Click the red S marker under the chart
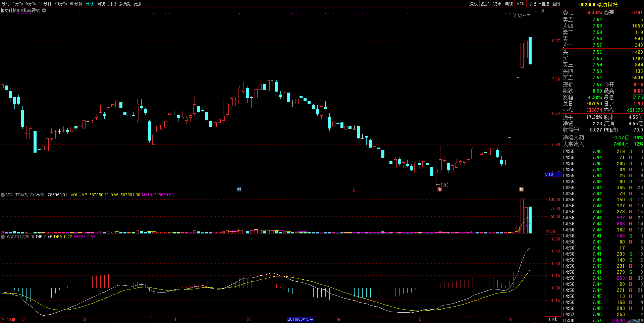644x323 pixels. click(x=354, y=190)
